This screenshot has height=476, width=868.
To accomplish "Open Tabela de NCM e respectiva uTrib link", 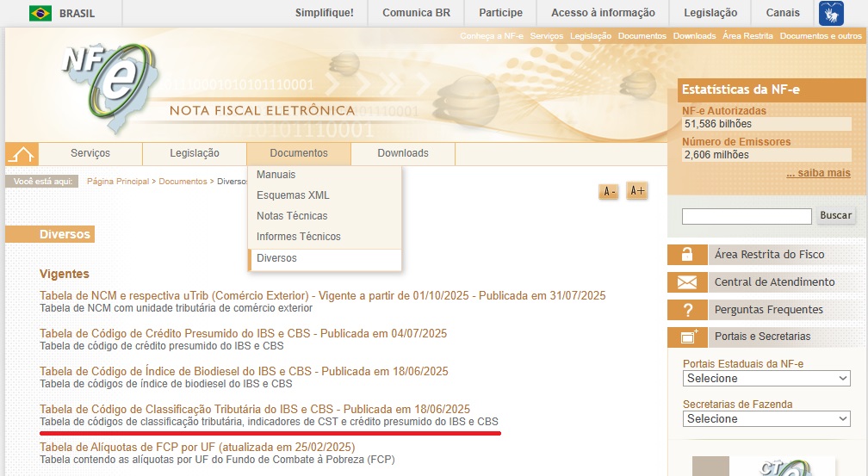I will click(x=323, y=296).
